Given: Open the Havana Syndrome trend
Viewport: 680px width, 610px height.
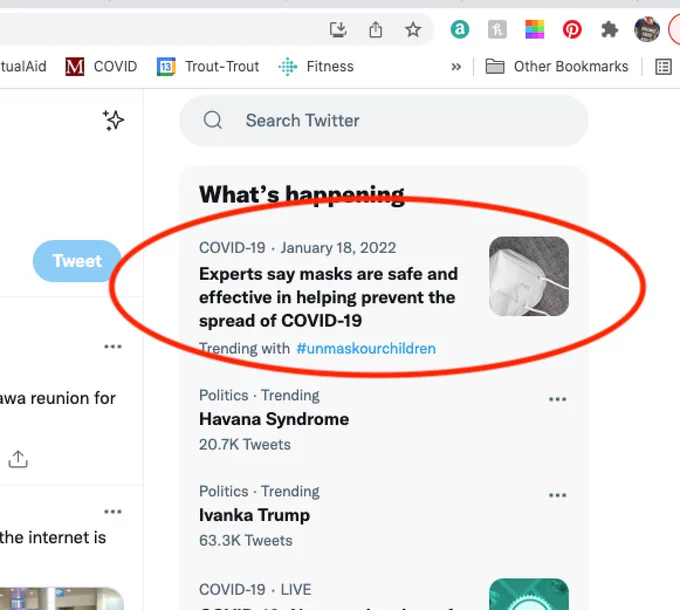Looking at the screenshot, I should [x=274, y=419].
